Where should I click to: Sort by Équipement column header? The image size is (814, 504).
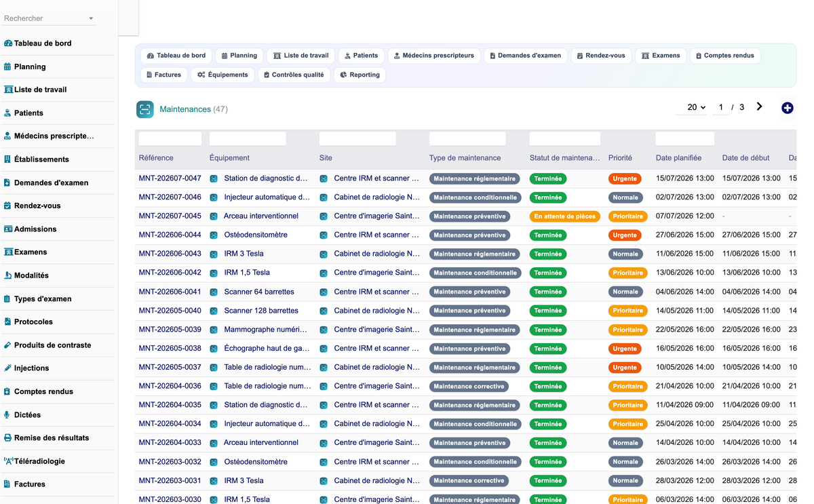229,158
